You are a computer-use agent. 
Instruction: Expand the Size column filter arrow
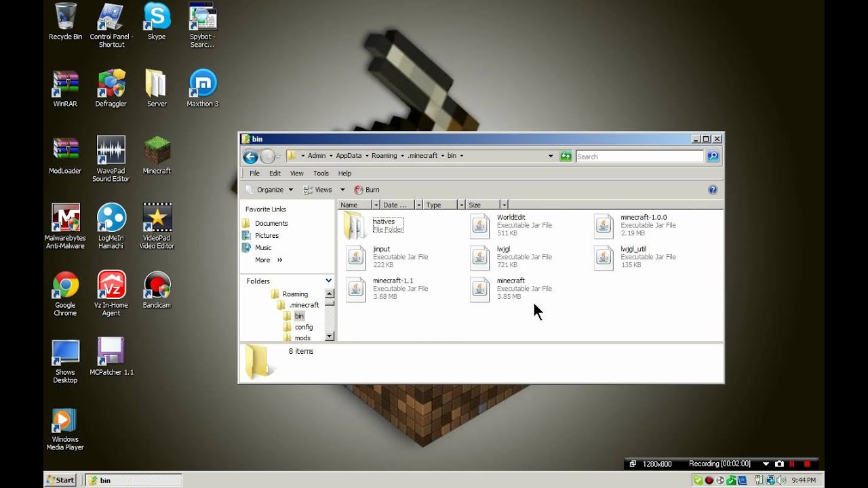tap(504, 205)
